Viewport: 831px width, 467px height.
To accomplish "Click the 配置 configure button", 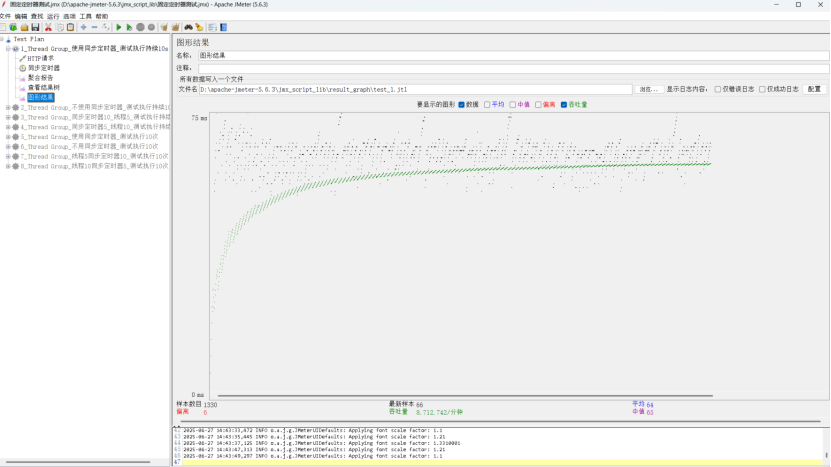I will click(814, 89).
